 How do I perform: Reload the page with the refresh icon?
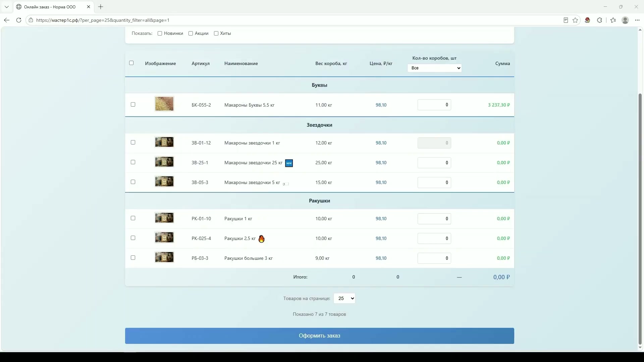pos(19,20)
